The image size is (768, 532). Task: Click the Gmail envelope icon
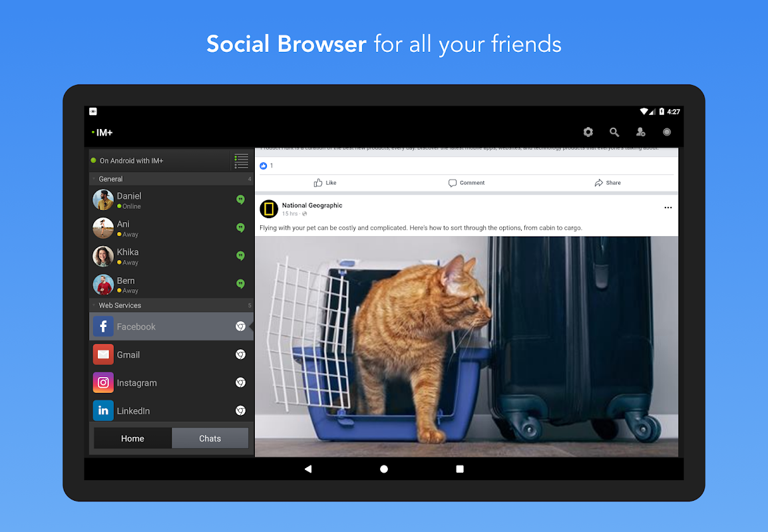pos(103,354)
